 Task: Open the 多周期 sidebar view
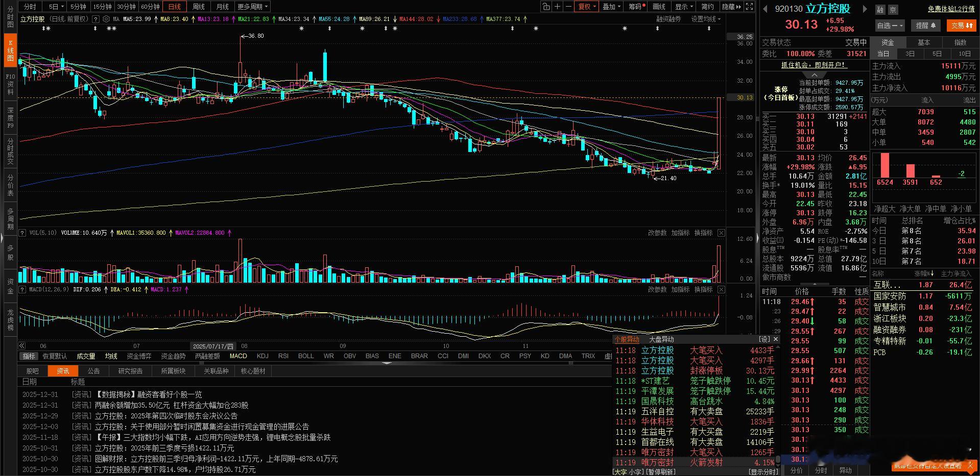[x=10, y=219]
